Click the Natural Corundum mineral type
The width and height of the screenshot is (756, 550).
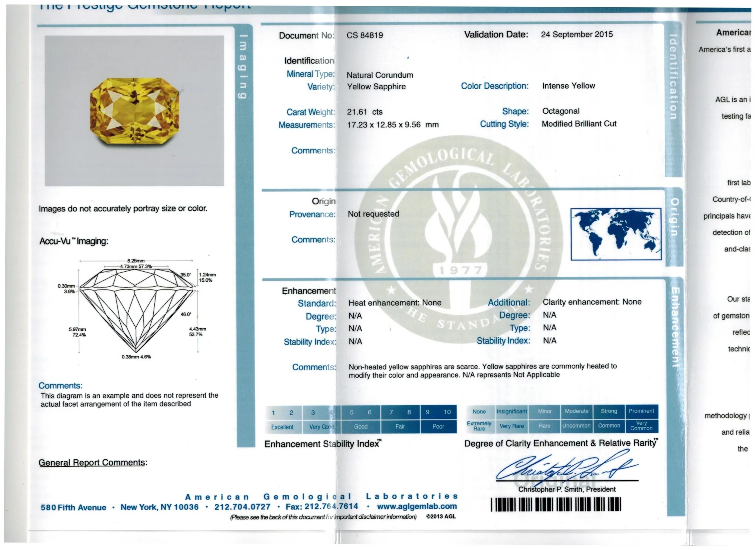pyautogui.click(x=380, y=75)
